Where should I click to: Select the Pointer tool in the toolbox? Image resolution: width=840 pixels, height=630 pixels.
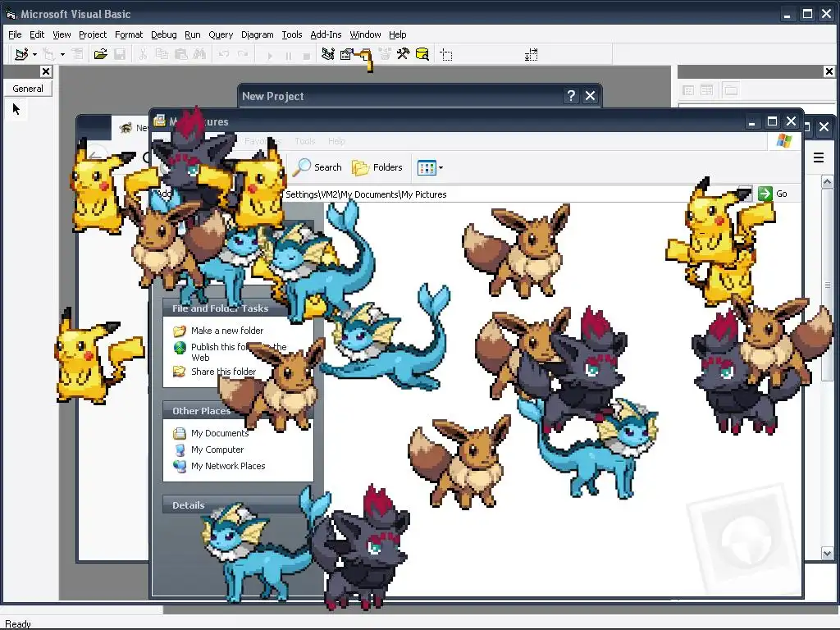pos(16,109)
